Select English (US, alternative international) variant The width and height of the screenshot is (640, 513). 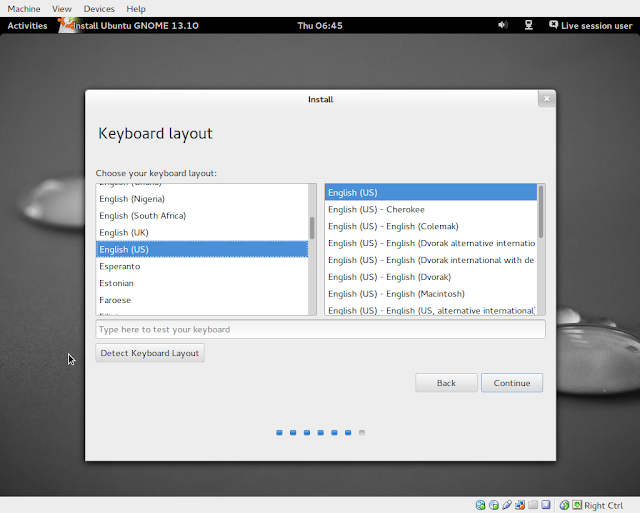point(431,309)
